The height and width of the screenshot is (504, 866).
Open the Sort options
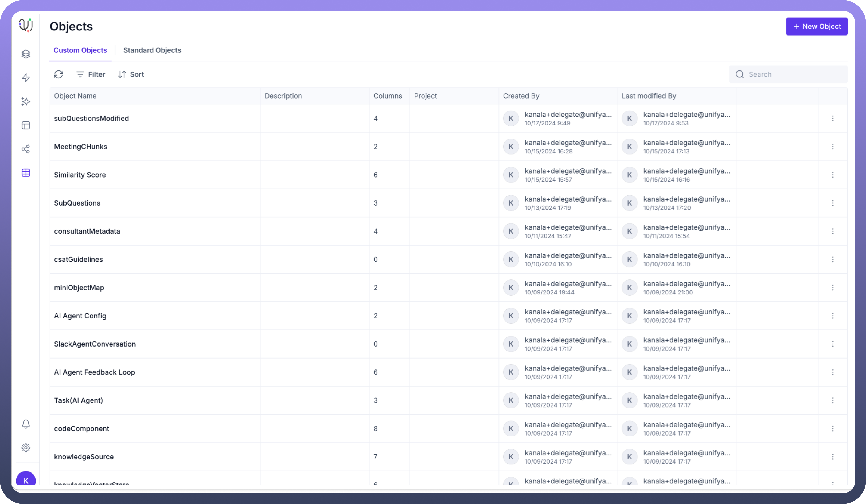tap(131, 74)
